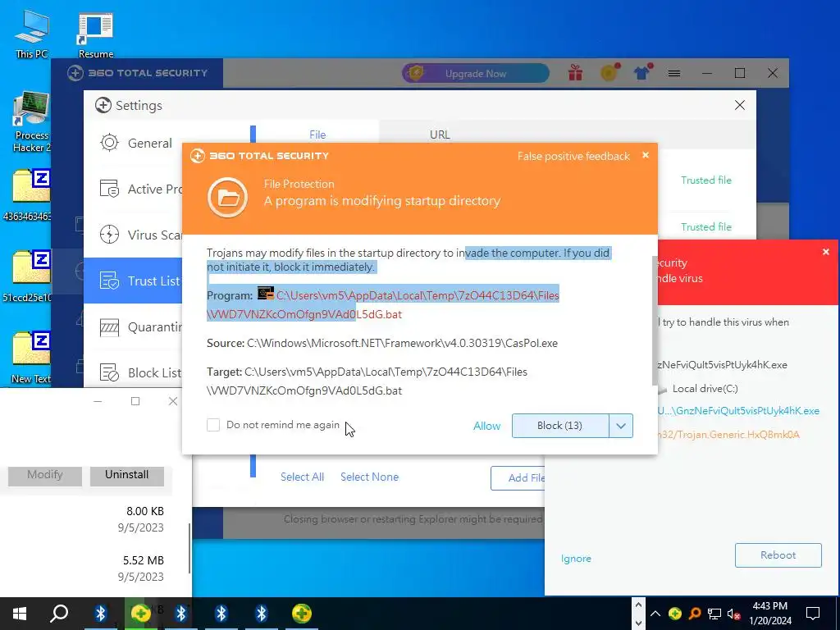Select the New Text archive on desktop
The height and width of the screenshot is (630, 840).
tap(31, 358)
